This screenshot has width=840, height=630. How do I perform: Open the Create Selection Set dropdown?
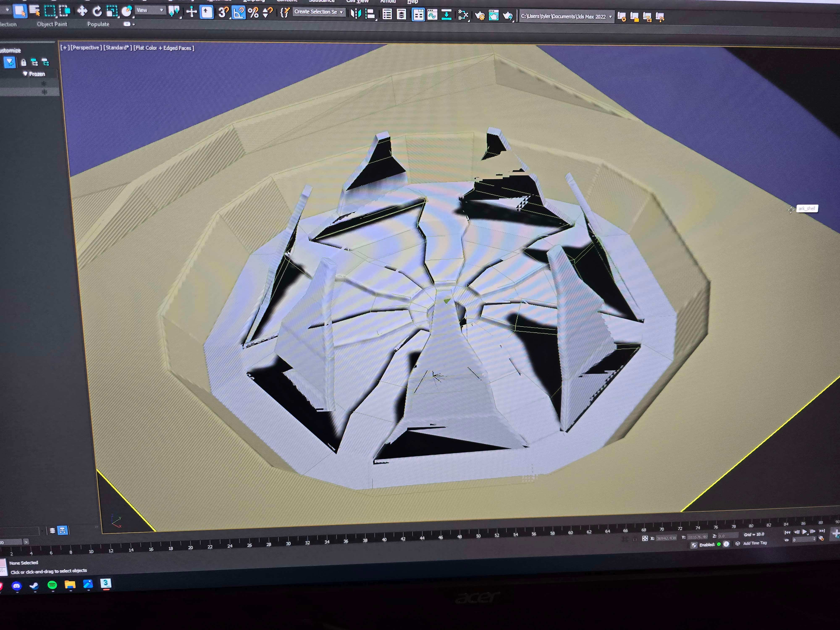pyautogui.click(x=319, y=12)
